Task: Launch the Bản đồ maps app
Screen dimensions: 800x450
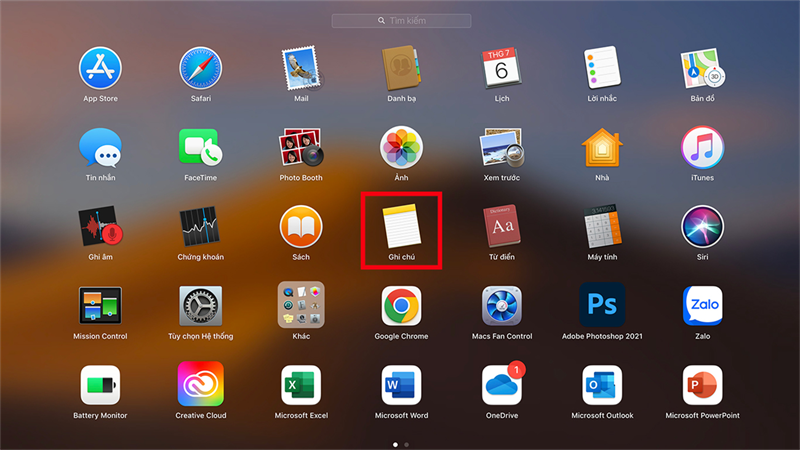Action: tap(703, 68)
